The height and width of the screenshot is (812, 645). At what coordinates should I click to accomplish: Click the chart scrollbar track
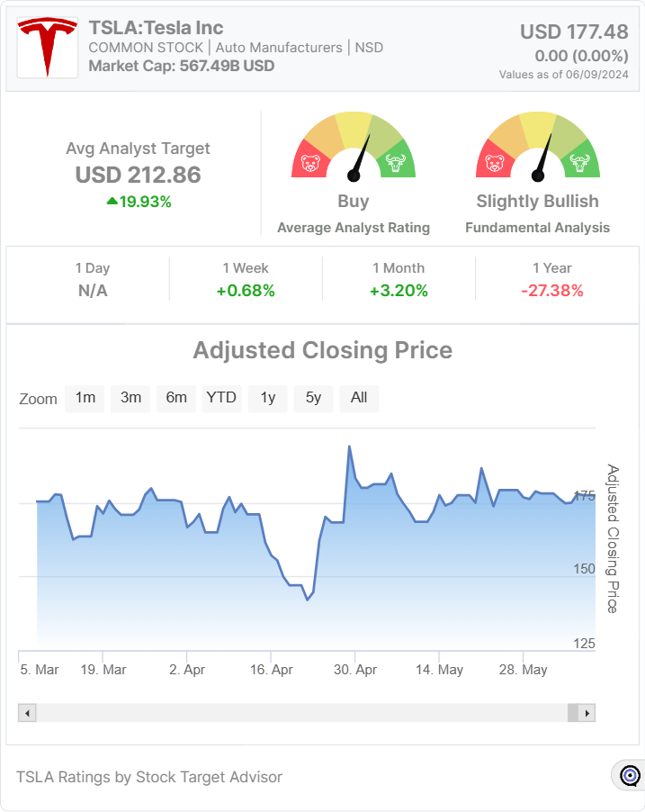306,712
